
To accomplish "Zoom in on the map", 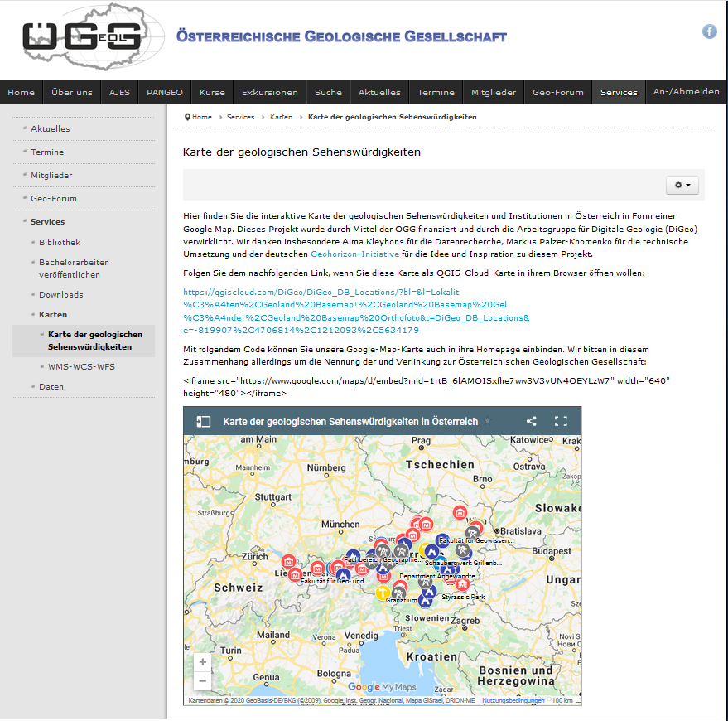I will coord(202,662).
